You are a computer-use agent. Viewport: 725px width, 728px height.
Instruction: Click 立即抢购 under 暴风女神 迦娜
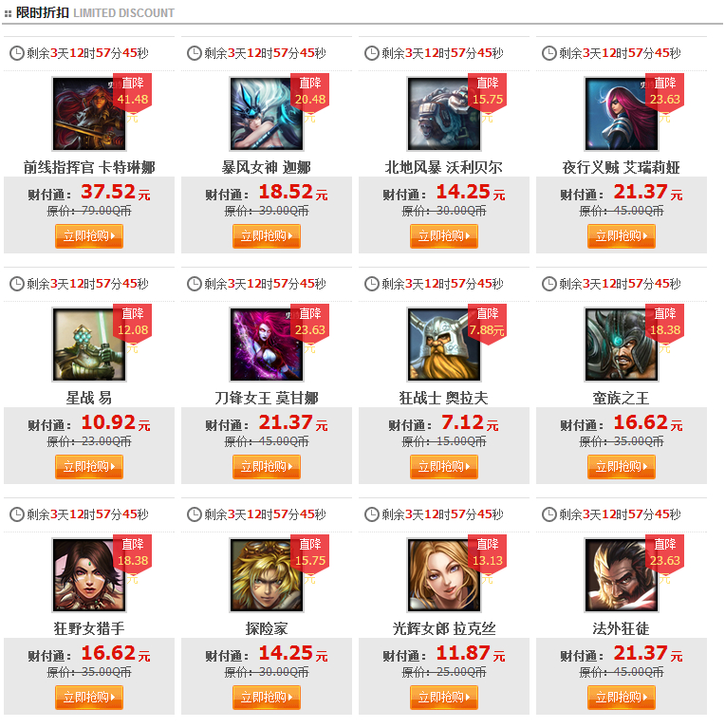pyautogui.click(x=267, y=235)
